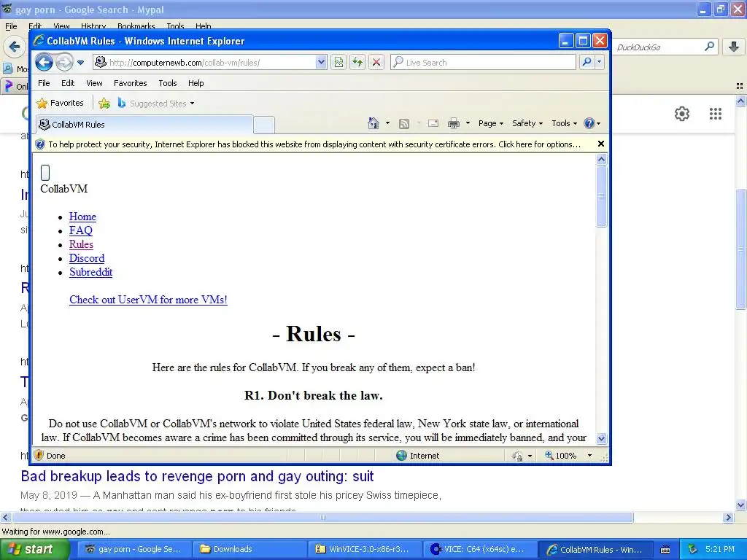Screen dimensions: 747x560
Task: Open the IE Edit menu
Action: click(x=68, y=83)
